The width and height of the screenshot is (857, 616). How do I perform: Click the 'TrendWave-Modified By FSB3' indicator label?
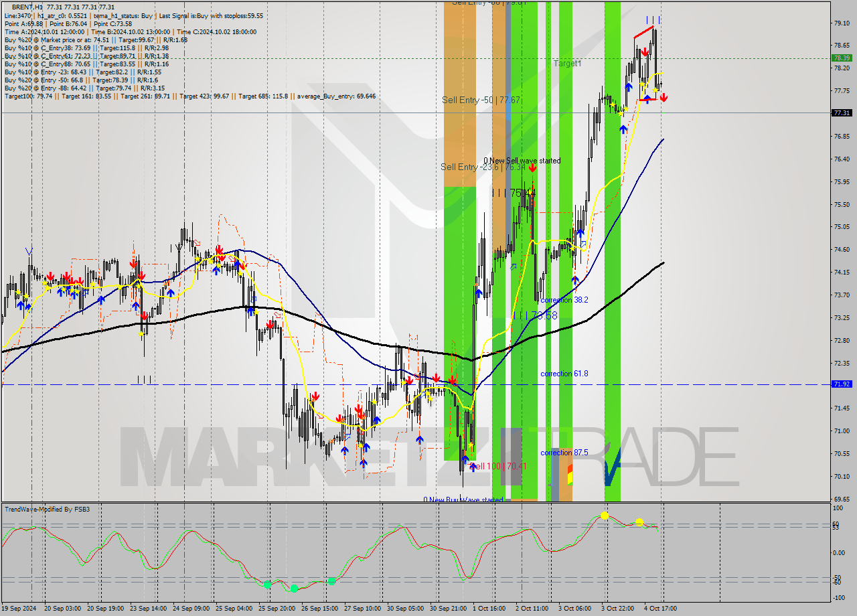(48, 510)
